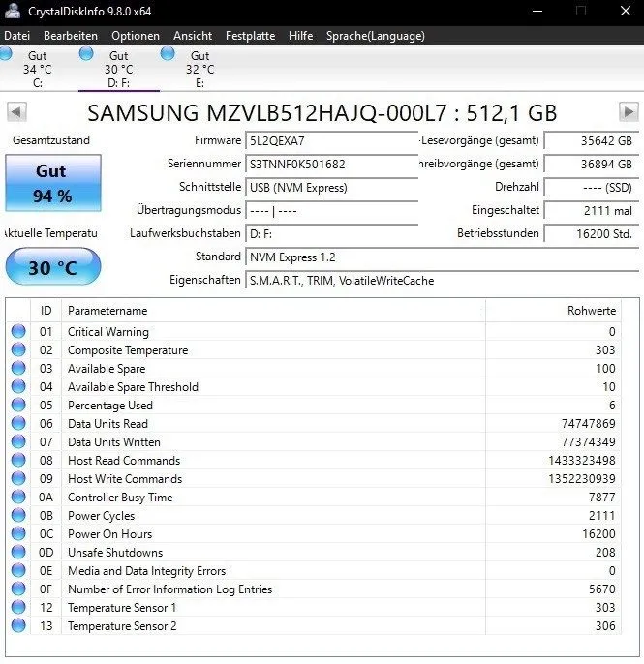Go to next disk with right arrow
The image size is (644, 664).
click(x=629, y=112)
